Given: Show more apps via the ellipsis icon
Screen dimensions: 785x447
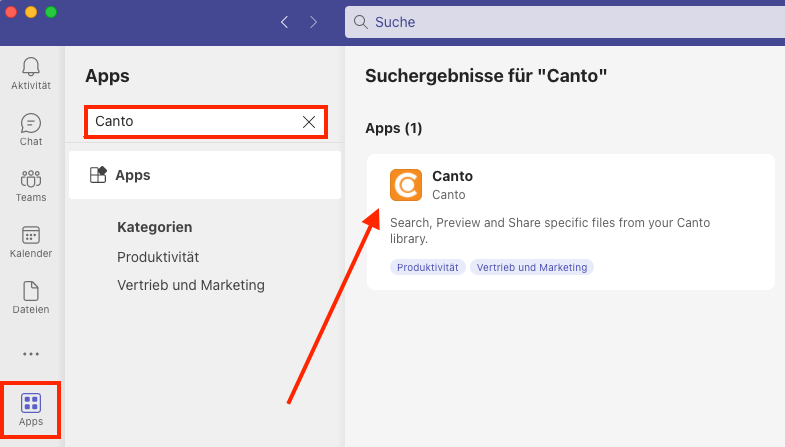Looking at the screenshot, I should tap(31, 354).
